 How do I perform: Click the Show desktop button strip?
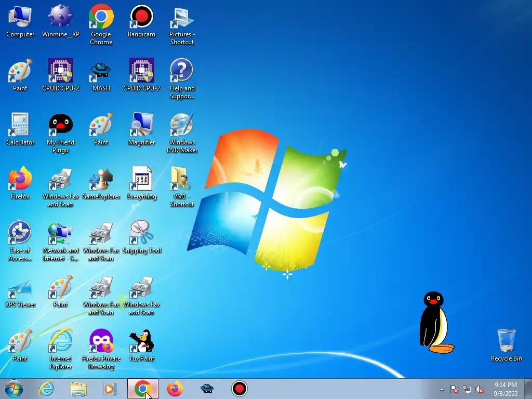tap(529, 389)
